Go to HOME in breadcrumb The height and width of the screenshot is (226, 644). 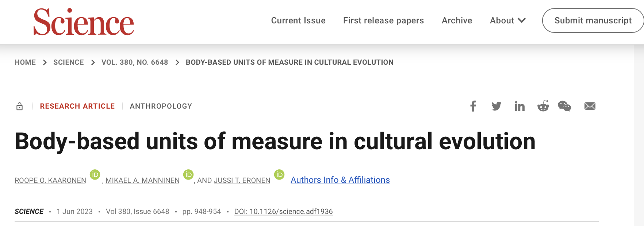(x=25, y=62)
